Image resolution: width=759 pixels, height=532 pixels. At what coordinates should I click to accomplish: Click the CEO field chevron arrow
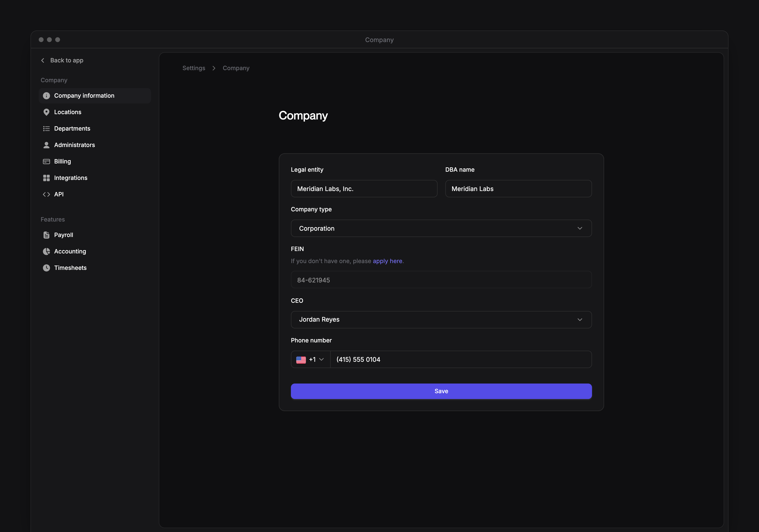pos(580,320)
